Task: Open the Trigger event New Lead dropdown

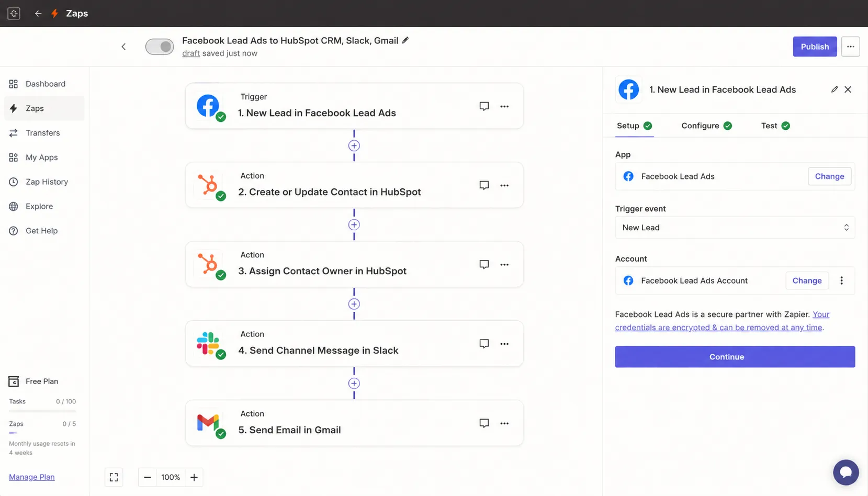Action: (x=735, y=228)
